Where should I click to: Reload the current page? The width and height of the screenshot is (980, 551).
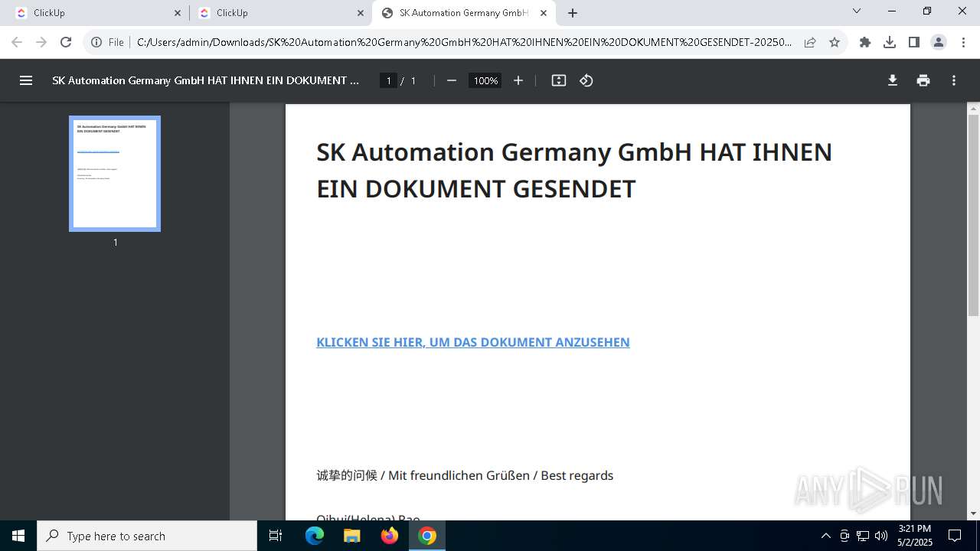(x=66, y=42)
